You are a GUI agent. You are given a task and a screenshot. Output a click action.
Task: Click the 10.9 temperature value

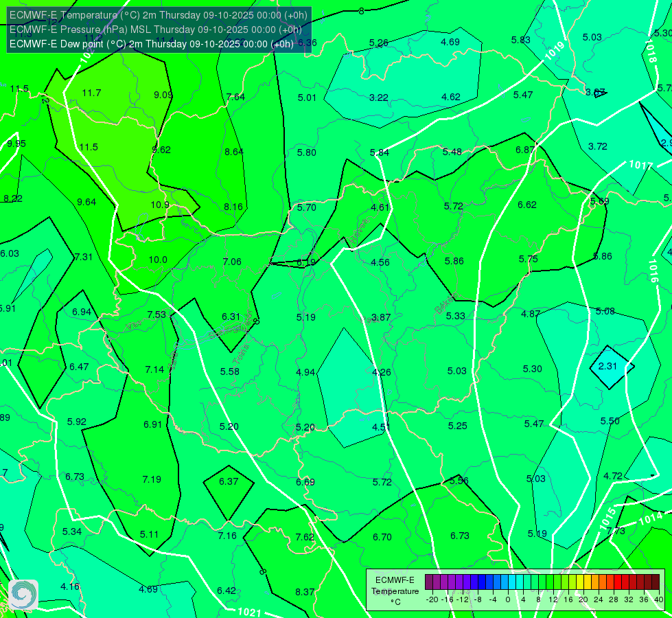(x=160, y=205)
